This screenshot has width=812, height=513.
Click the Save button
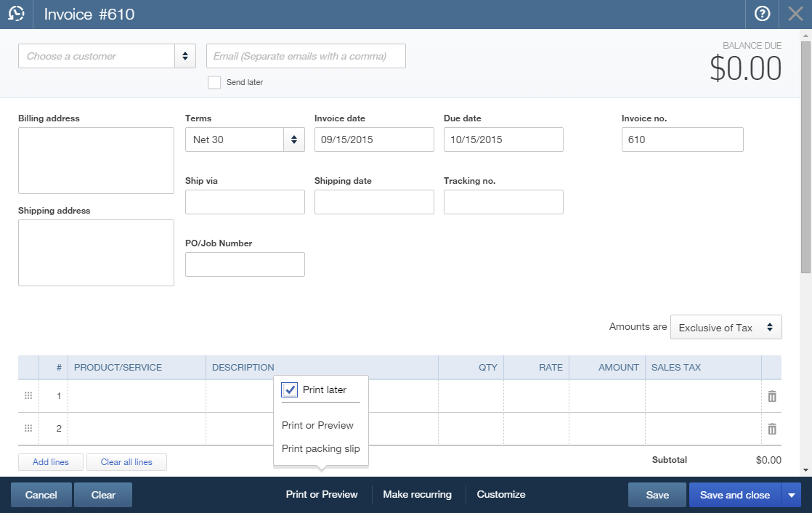[x=657, y=495]
